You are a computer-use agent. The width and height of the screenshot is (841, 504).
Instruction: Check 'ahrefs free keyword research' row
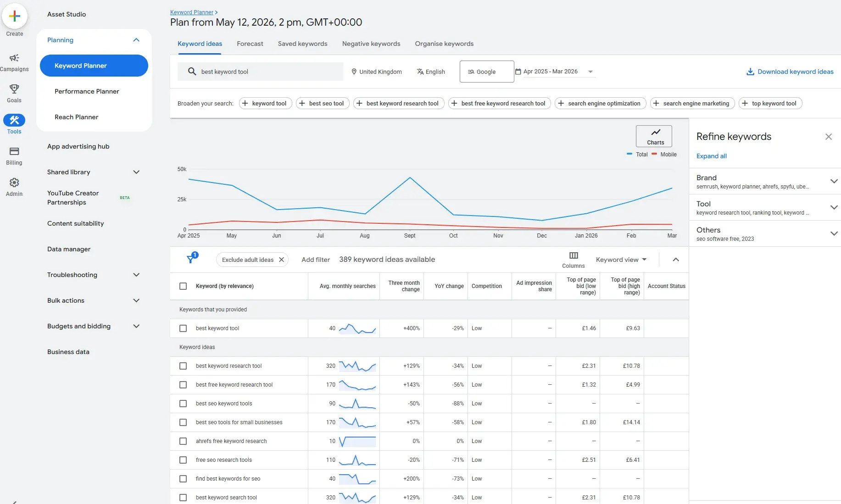[183, 441]
